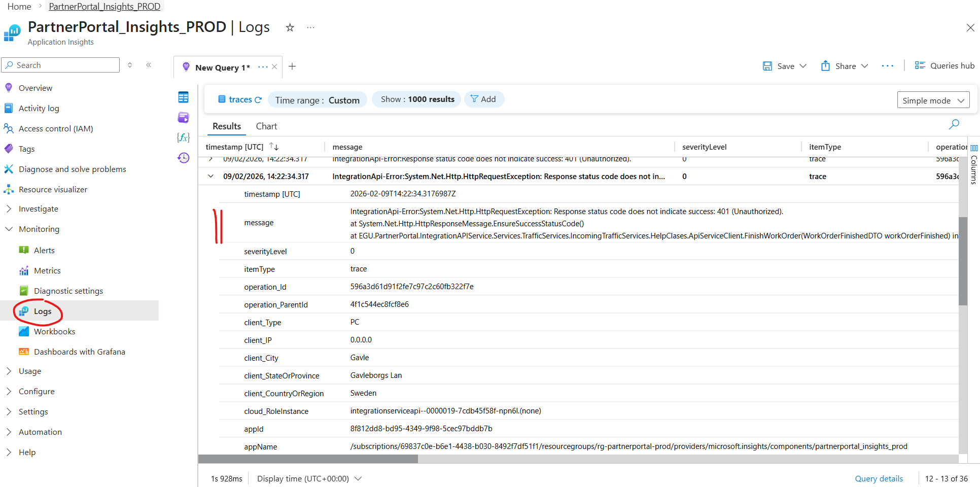Open the Time range Custom picker

(x=317, y=100)
